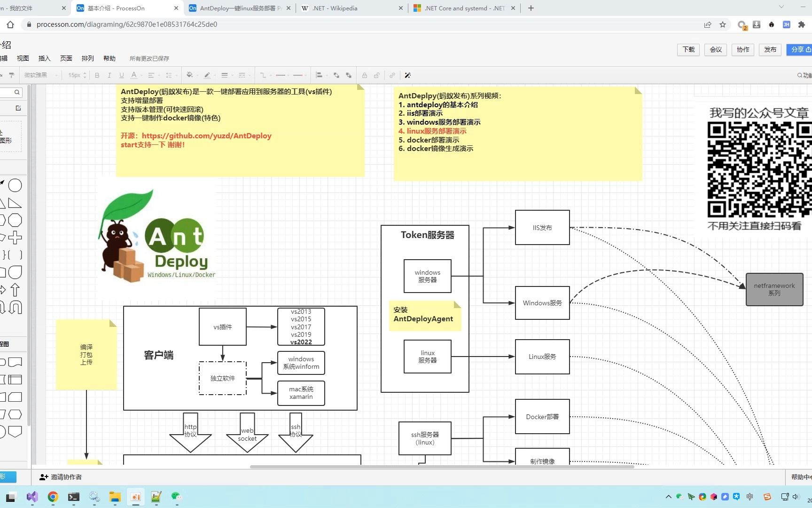Select the octagon shape
Viewport: 812px width, 508px height.
pyautogui.click(x=15, y=220)
